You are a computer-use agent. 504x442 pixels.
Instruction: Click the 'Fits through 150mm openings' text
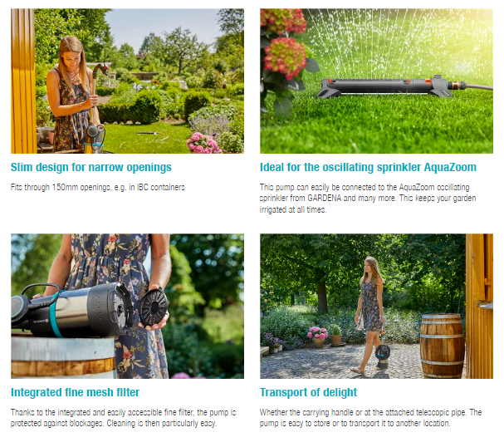[x=97, y=187]
